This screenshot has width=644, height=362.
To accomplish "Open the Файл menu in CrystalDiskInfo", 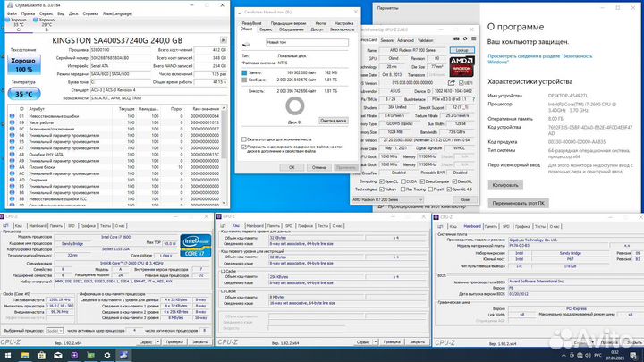I will [12, 13].
